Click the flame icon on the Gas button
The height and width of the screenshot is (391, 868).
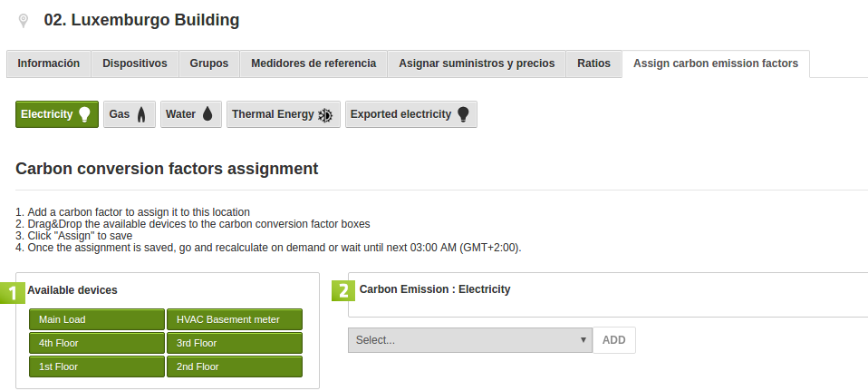coord(141,115)
